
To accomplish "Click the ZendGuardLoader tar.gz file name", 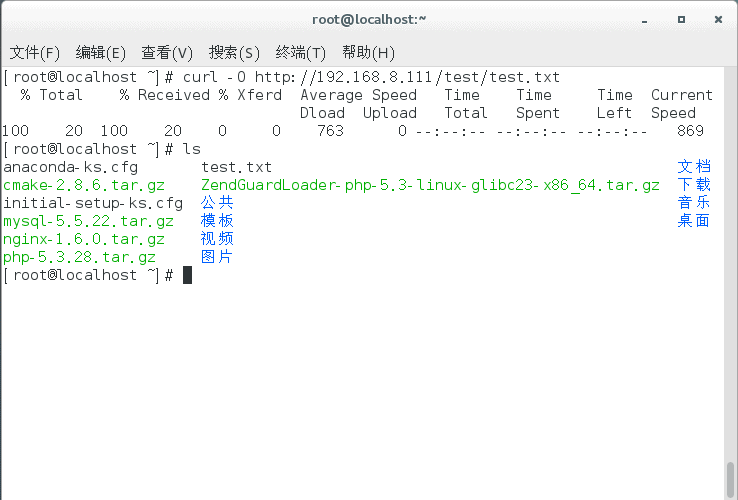I will click(430, 185).
